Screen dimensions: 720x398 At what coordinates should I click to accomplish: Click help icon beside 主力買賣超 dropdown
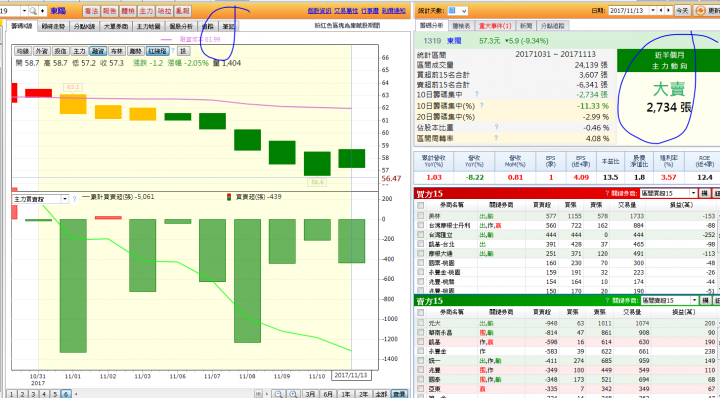74,199
